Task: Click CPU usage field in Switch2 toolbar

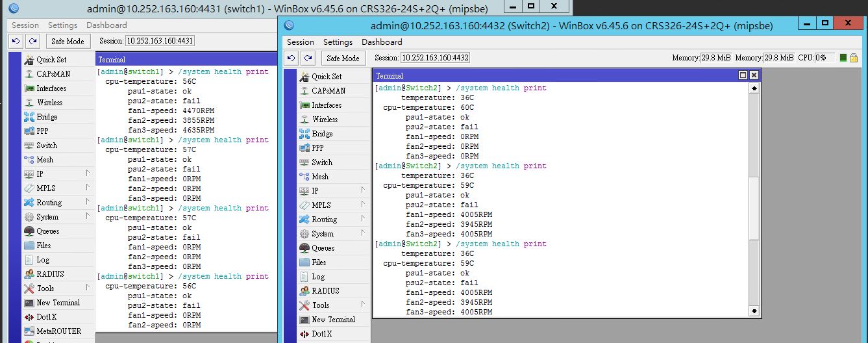Action: point(825,58)
